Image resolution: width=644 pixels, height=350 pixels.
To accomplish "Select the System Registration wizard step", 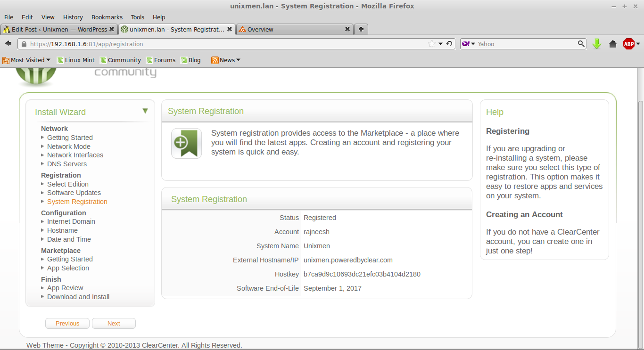I will point(77,202).
